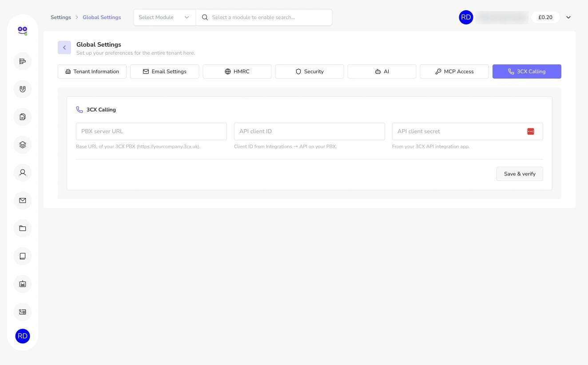Click the Settings breadcrumb link
588x365 pixels.
point(61,17)
